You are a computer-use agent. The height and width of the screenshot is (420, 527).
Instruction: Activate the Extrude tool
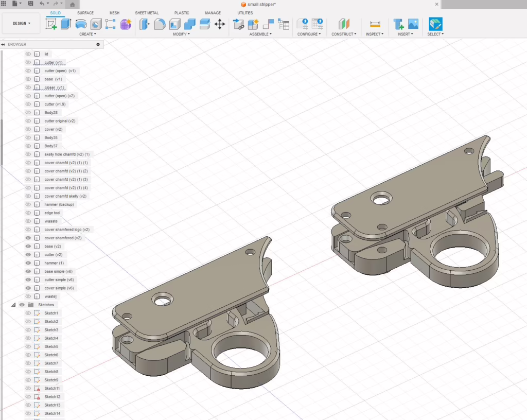pos(66,24)
